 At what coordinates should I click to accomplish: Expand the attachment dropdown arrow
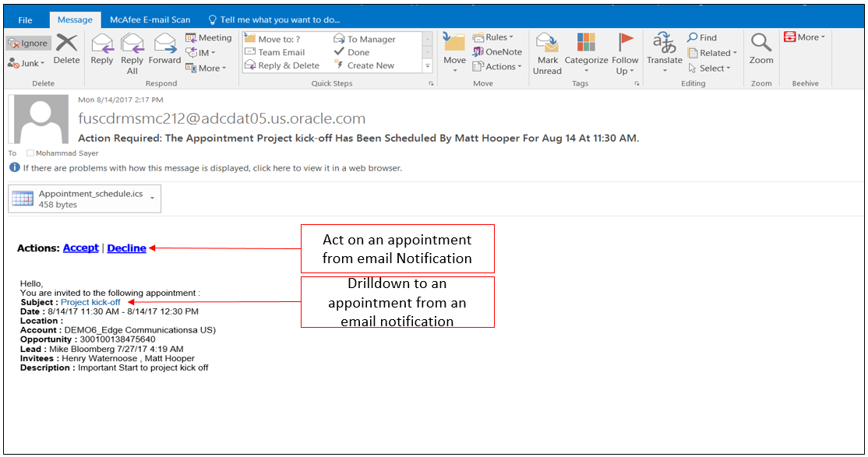tap(152, 198)
